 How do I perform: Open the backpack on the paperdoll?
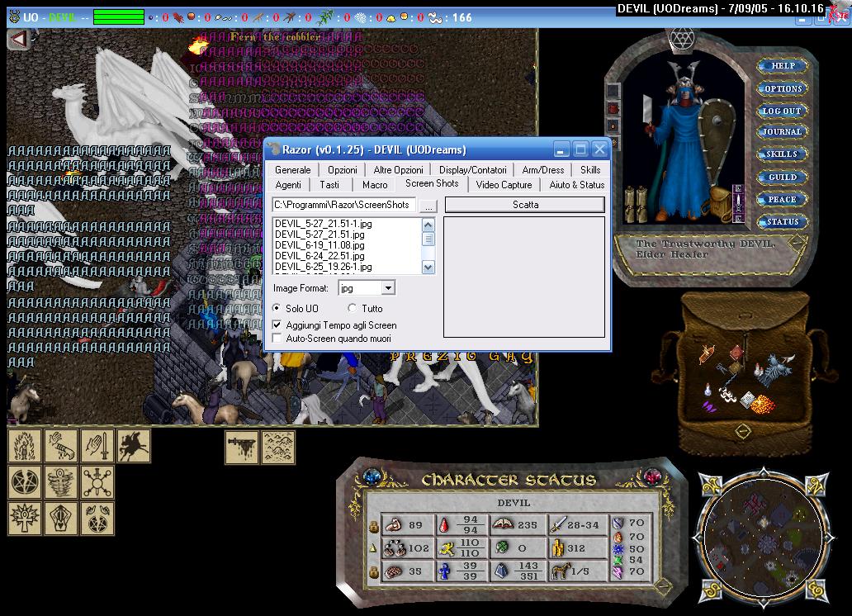pyautogui.click(x=719, y=203)
